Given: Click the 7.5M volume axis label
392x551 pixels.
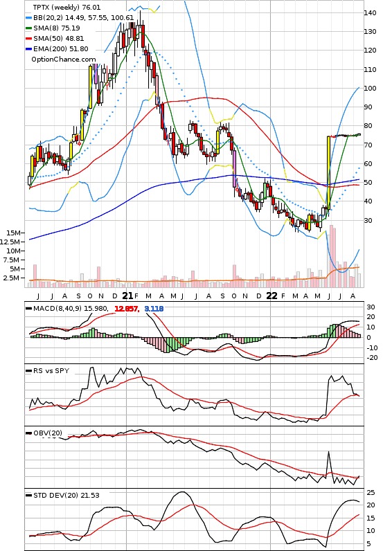Looking at the screenshot, I should (x=12, y=260).
